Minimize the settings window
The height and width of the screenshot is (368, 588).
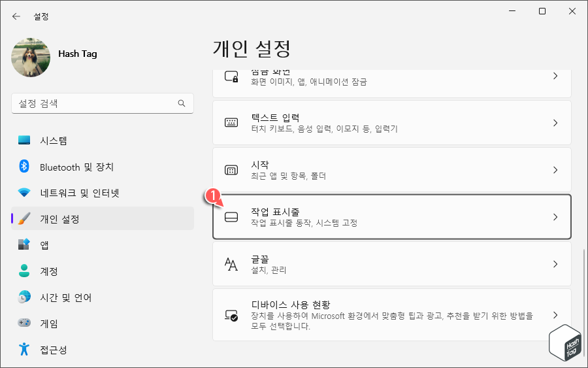click(x=512, y=11)
